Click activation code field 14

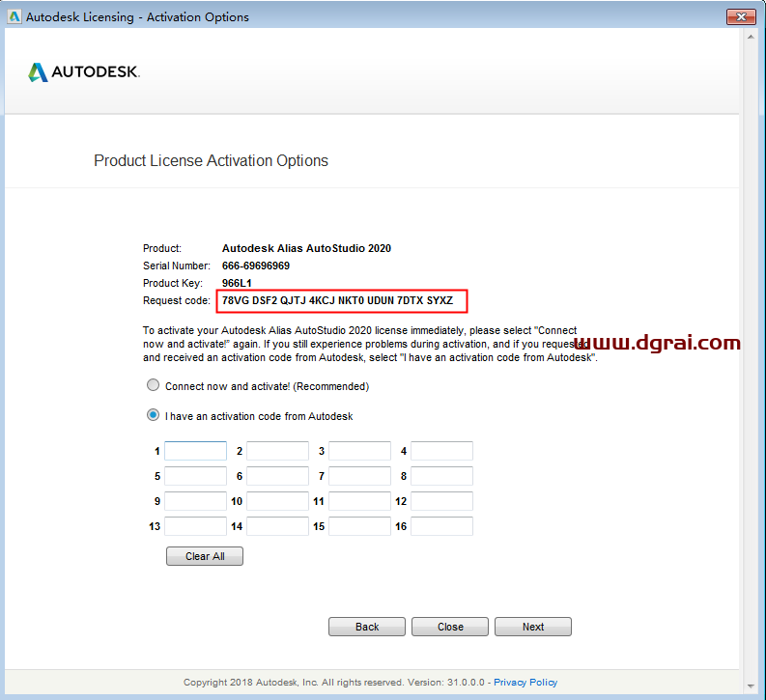[x=277, y=526]
